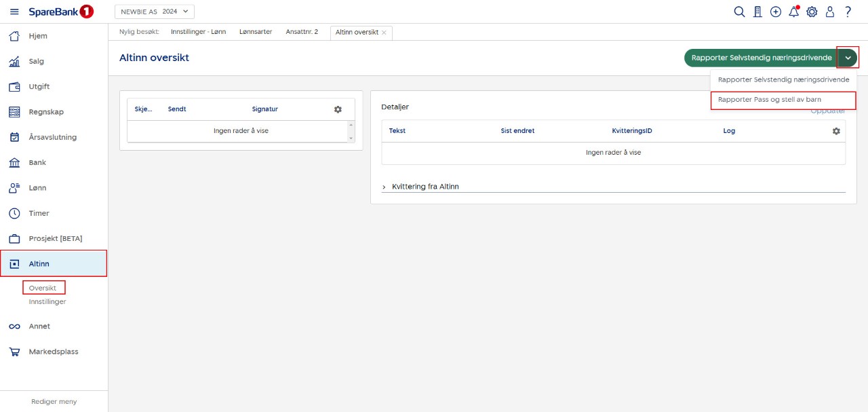
Task: Click the plus circle add icon
Action: (x=776, y=12)
